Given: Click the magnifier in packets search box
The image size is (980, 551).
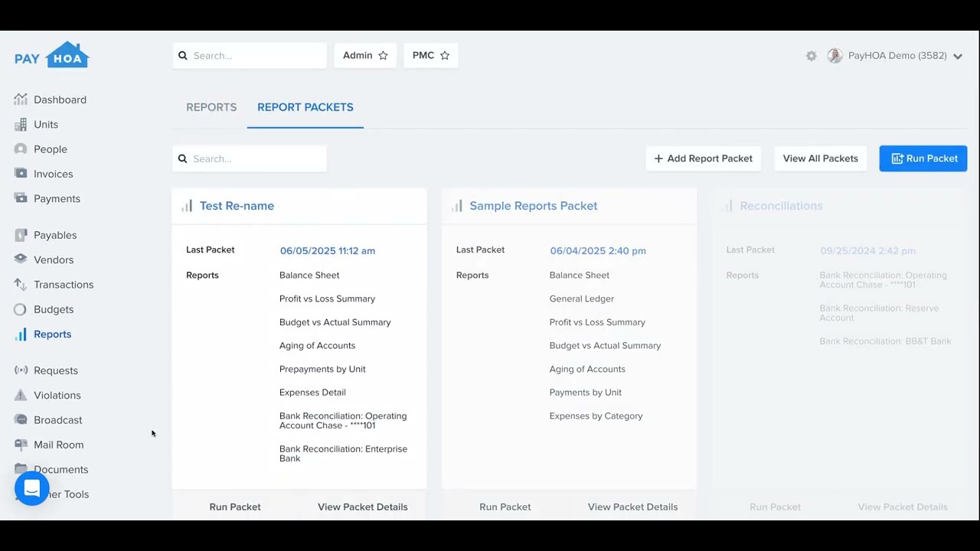Looking at the screenshot, I should (x=183, y=158).
